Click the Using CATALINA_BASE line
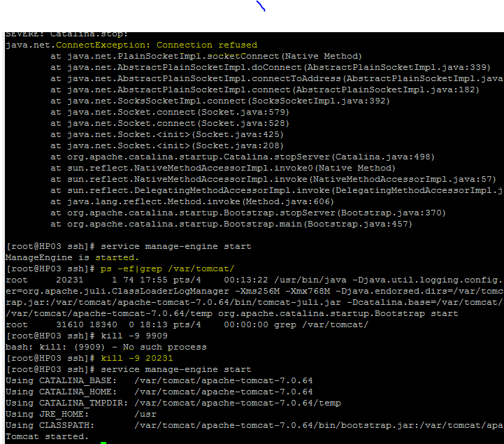Viewport: 504px width, 444px height. (159, 380)
